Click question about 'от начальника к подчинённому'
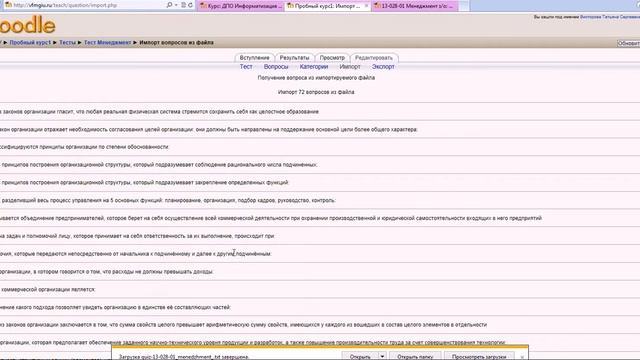This screenshot has height=360, width=640. (136, 254)
